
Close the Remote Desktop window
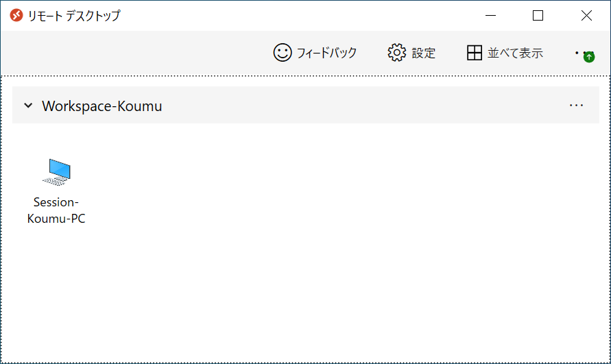pyautogui.click(x=586, y=15)
